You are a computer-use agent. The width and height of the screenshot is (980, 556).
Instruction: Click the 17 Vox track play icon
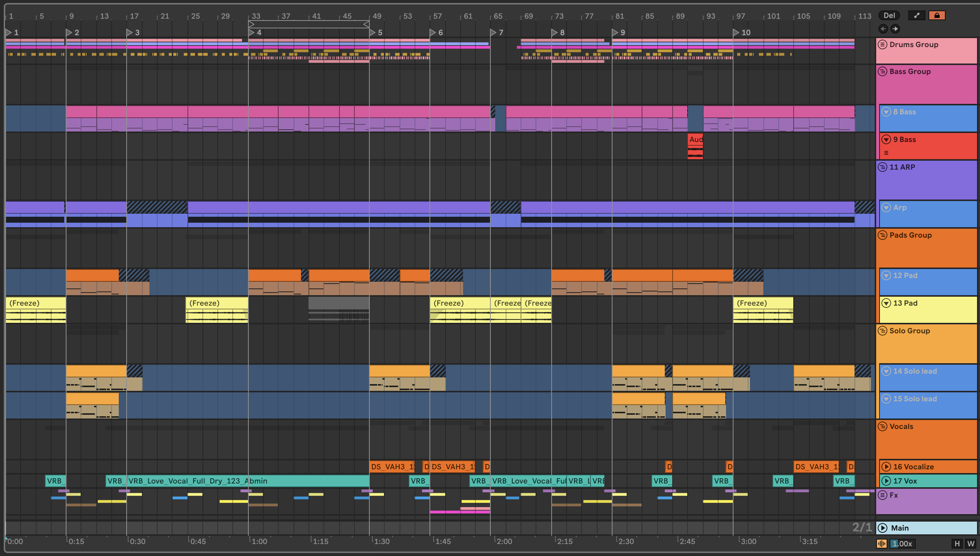click(886, 481)
